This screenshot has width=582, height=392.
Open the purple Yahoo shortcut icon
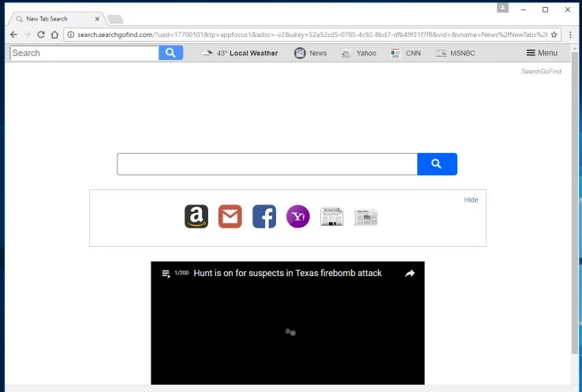coord(298,216)
